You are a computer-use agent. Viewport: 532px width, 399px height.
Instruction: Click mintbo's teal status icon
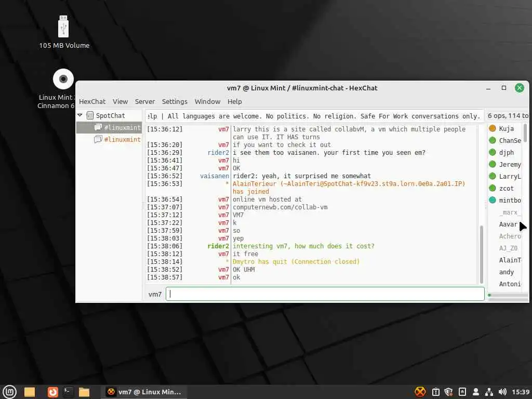coord(493,200)
